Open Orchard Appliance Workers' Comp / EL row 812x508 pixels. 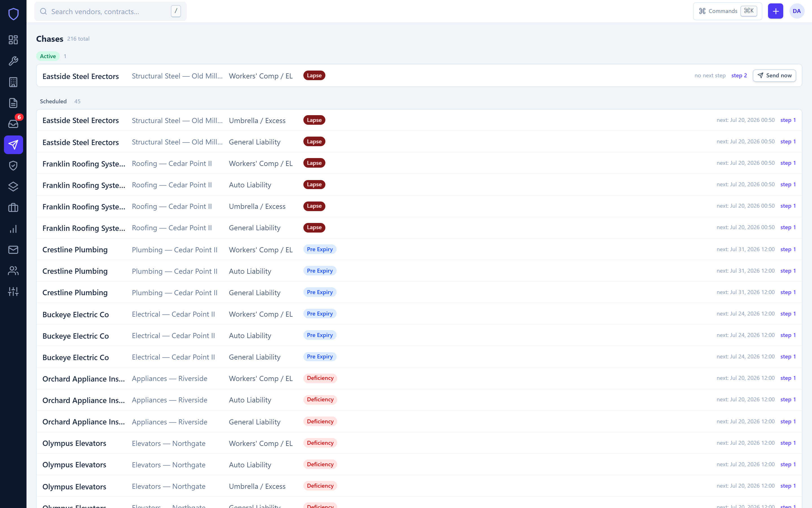(419, 378)
